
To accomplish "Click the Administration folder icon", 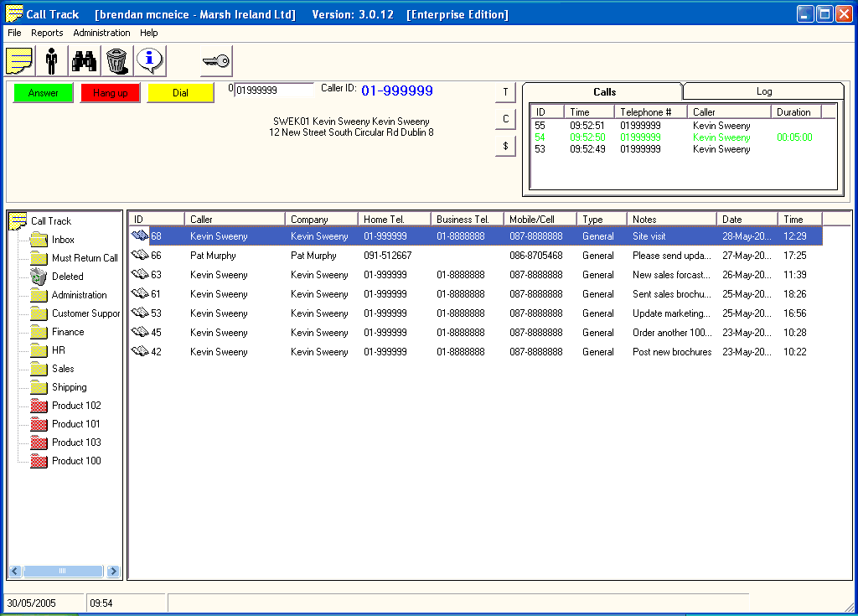I will [x=39, y=294].
